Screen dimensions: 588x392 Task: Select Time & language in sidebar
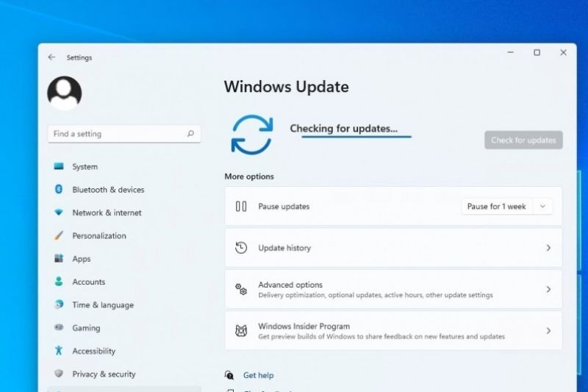(102, 305)
